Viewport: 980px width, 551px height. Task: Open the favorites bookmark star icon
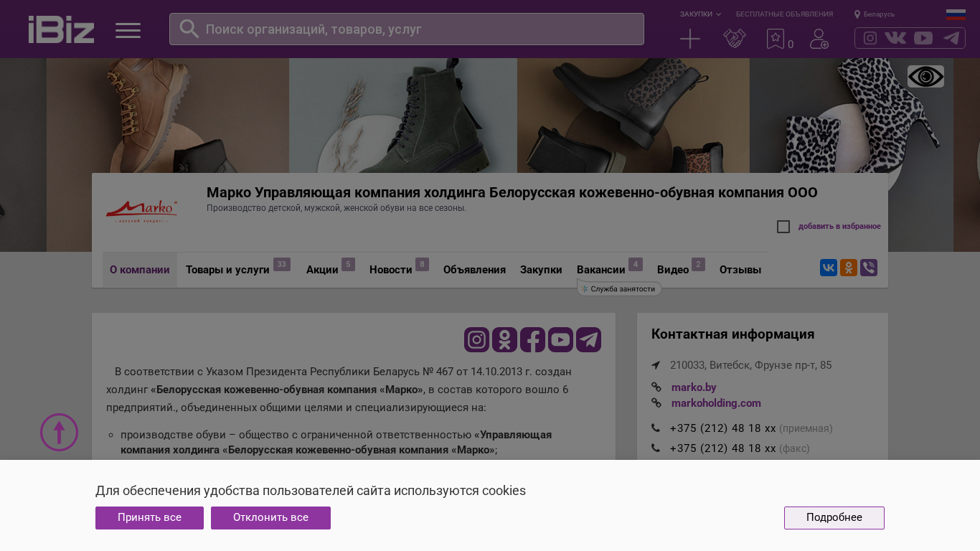(775, 39)
